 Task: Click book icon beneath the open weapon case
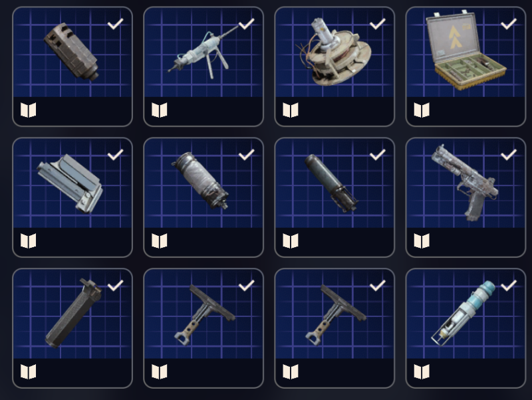[422, 110]
